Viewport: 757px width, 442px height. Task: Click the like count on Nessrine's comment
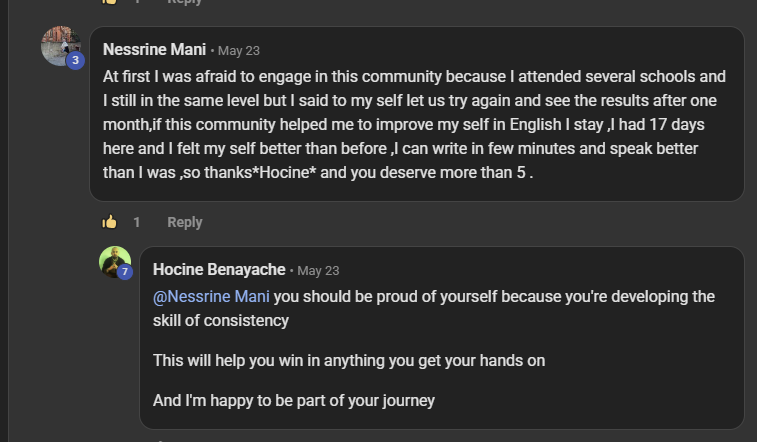137,222
